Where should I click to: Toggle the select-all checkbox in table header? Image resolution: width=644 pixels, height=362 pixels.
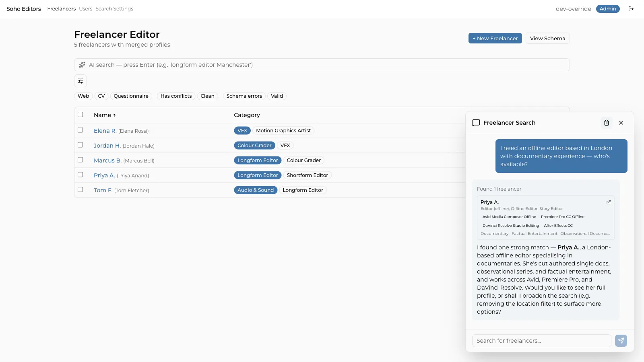[80, 115]
